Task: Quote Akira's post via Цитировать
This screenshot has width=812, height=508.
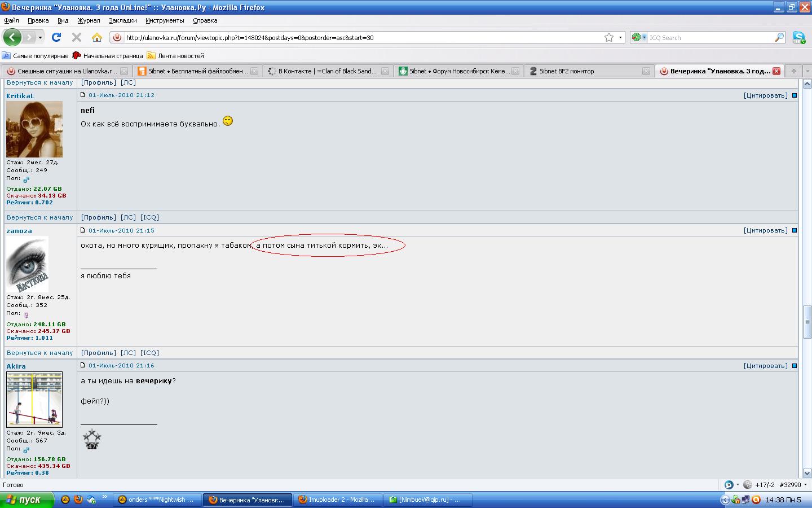Action: (766, 366)
